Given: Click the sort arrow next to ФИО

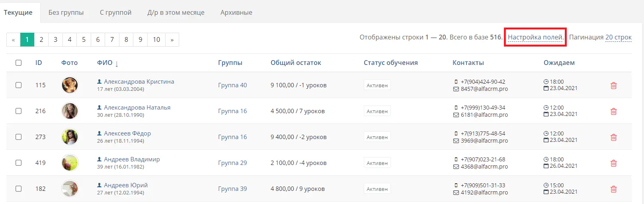Looking at the screenshot, I should pyautogui.click(x=117, y=63).
